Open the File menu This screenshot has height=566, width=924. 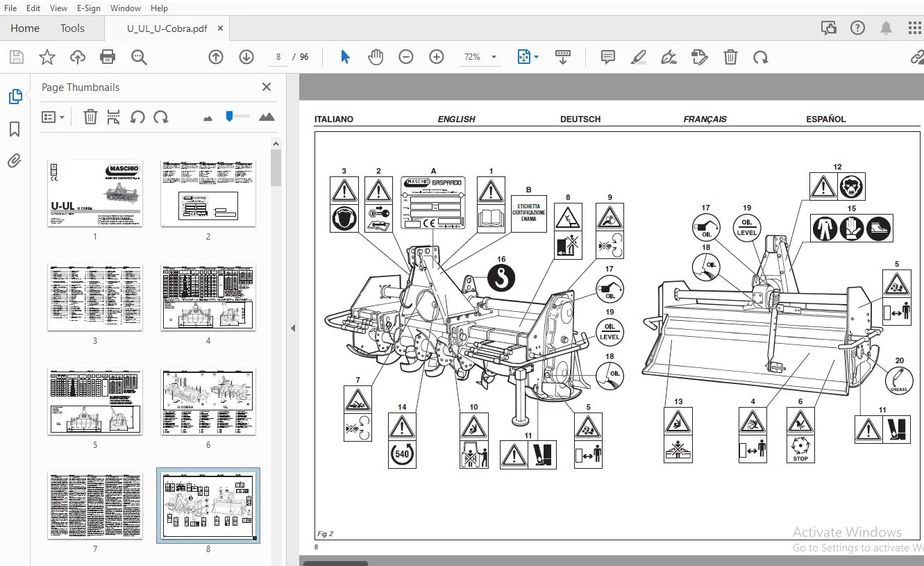(x=10, y=8)
